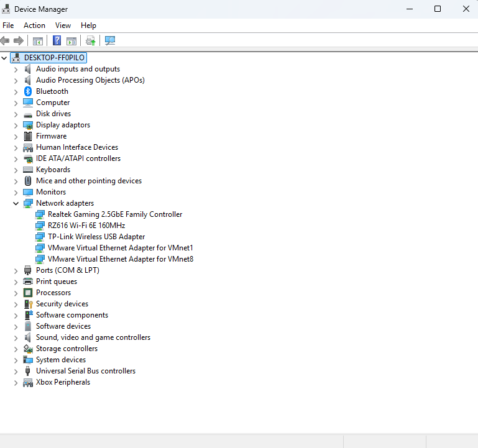The height and width of the screenshot is (448, 478).
Task: Click the Device Manager title bar icon
Action: tap(6, 9)
